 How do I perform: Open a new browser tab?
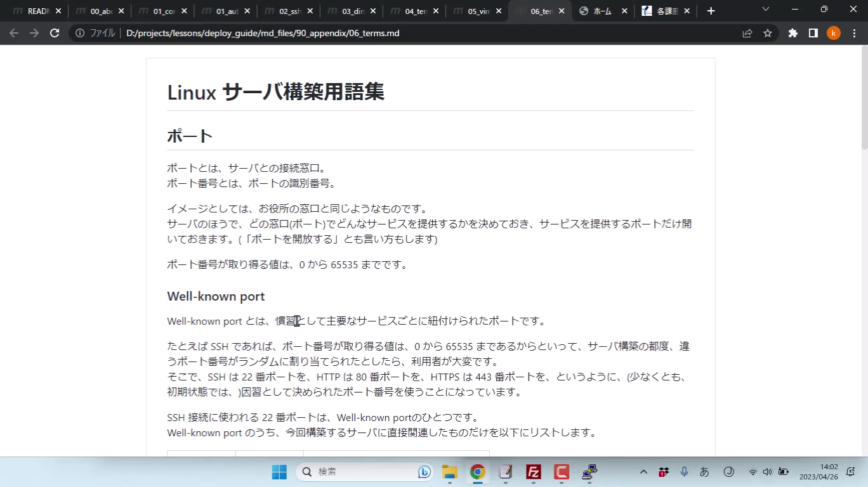(x=711, y=11)
